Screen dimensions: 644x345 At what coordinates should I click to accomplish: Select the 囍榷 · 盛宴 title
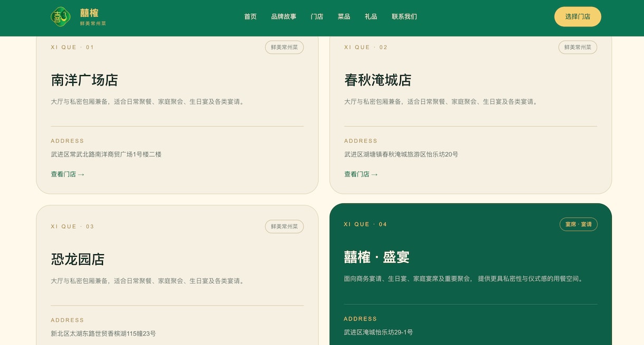(376, 257)
